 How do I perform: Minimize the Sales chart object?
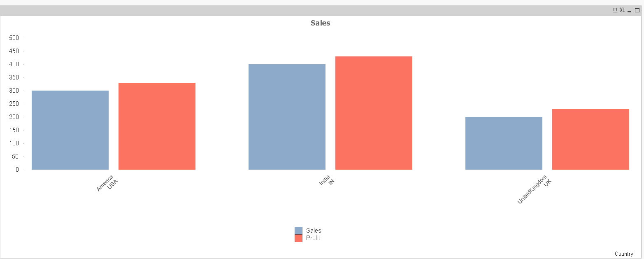629,10
